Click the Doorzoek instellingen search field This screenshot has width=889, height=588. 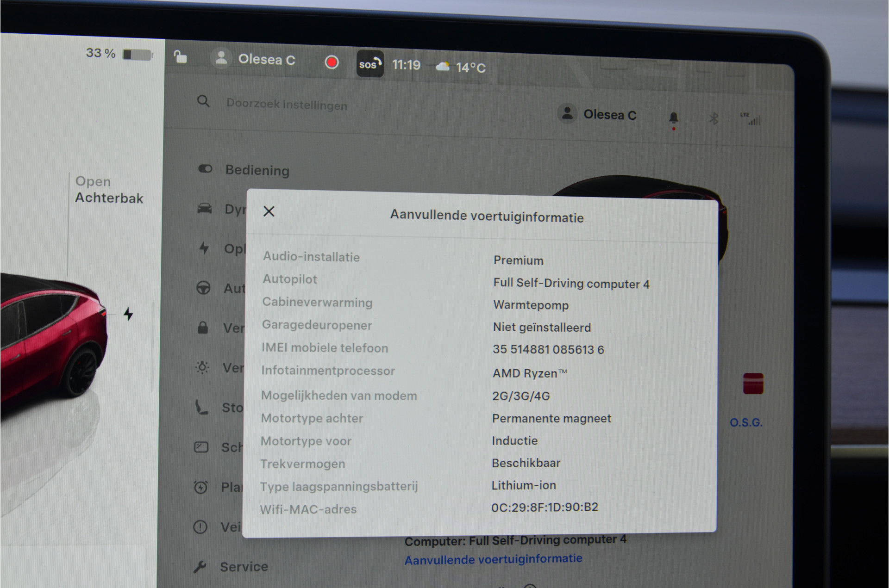(x=287, y=105)
